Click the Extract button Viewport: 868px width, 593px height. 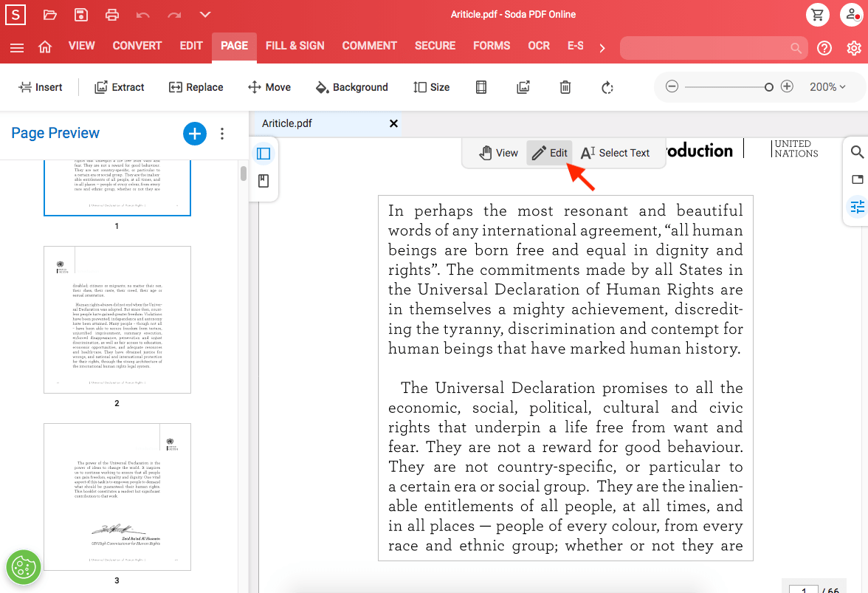click(119, 87)
